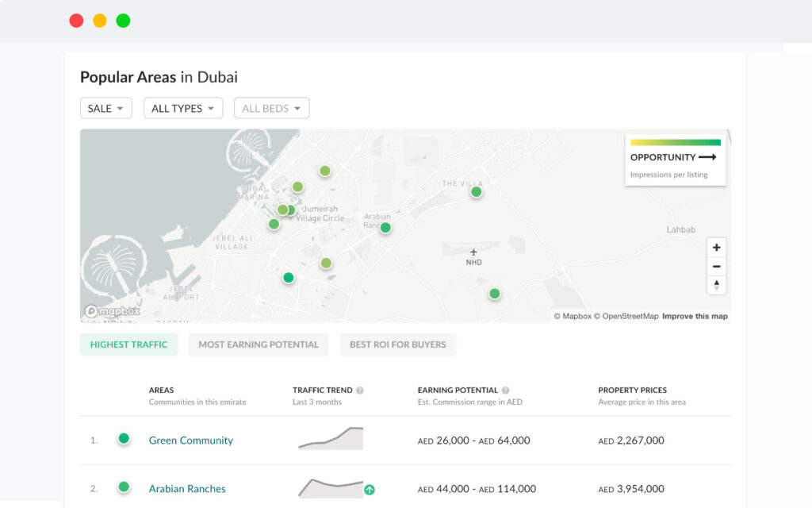Select the green status dot beside Arabian Ranches
The width and height of the screenshot is (812, 508).
click(x=124, y=488)
